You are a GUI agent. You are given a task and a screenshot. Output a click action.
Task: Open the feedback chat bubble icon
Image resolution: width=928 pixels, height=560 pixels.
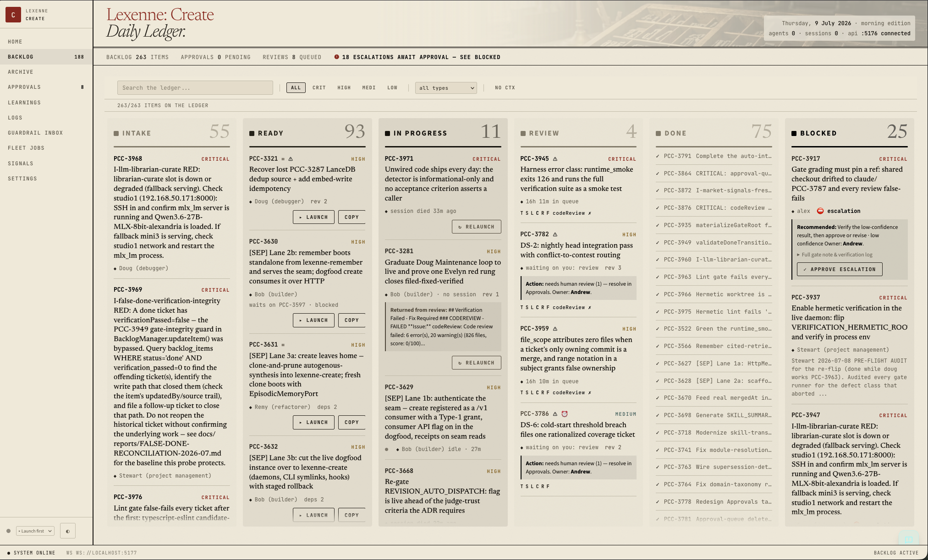pyautogui.click(x=909, y=538)
